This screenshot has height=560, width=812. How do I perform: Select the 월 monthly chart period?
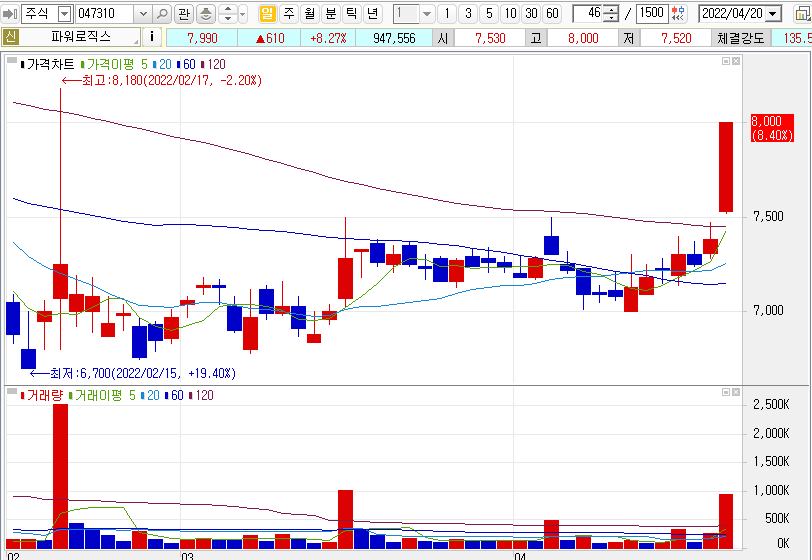(310, 13)
